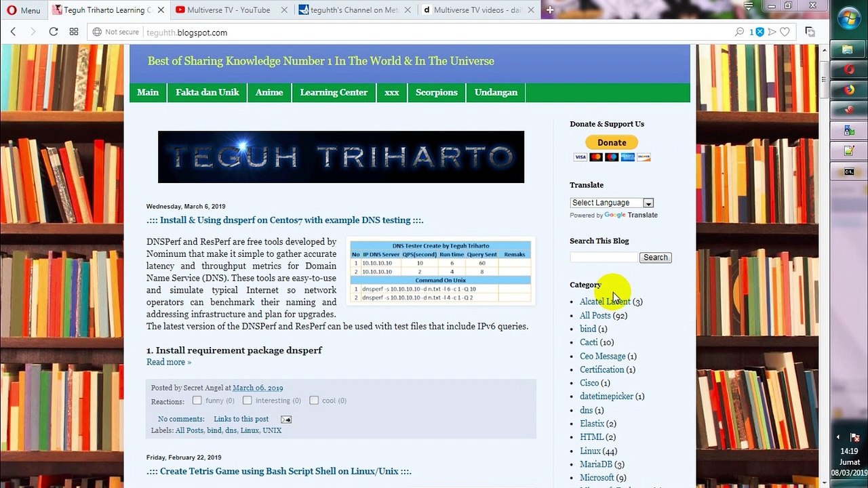Click the Links to this post link
This screenshot has width=868, height=488.
pos(241,419)
